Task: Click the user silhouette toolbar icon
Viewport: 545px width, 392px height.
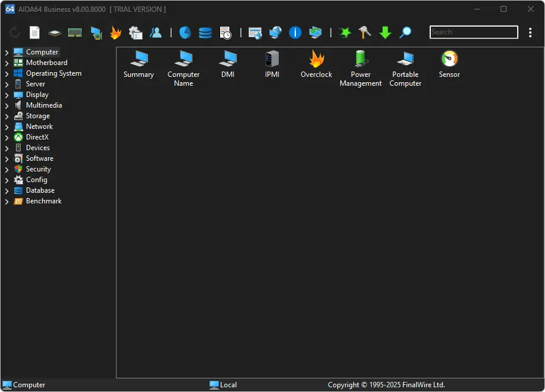Action: coord(156,33)
